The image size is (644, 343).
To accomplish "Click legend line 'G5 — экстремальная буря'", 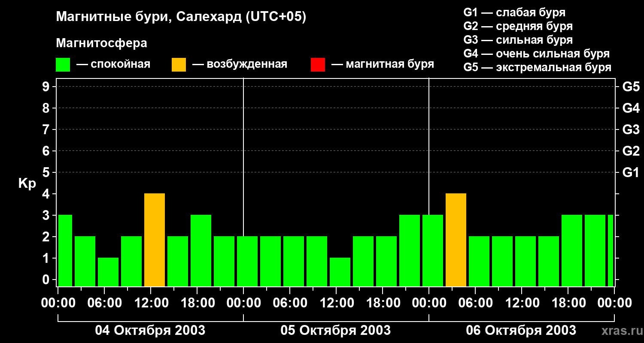I will [537, 67].
